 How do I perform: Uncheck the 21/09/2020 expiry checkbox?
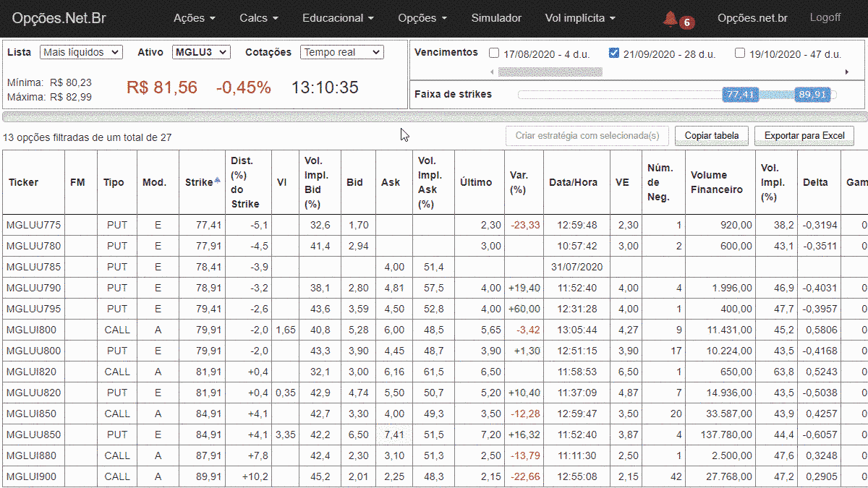(614, 53)
